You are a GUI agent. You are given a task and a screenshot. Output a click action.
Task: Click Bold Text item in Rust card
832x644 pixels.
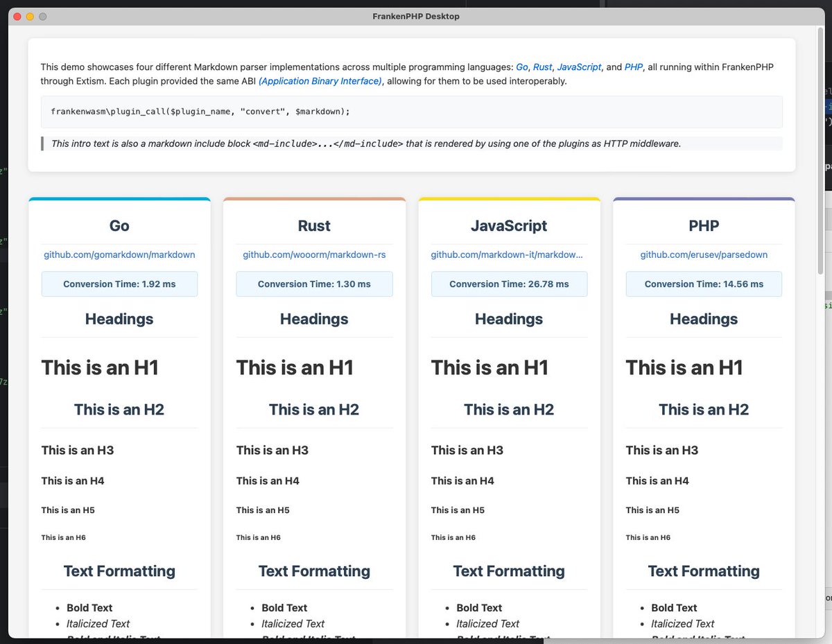click(x=284, y=608)
